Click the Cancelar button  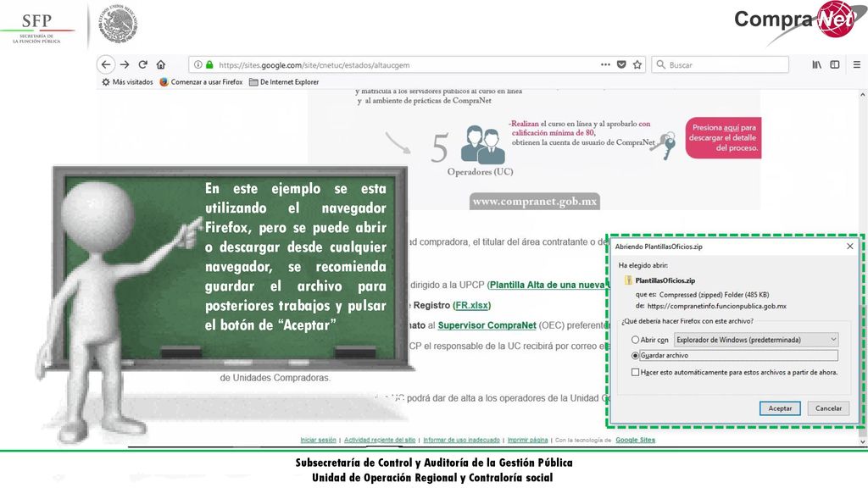pos(828,408)
